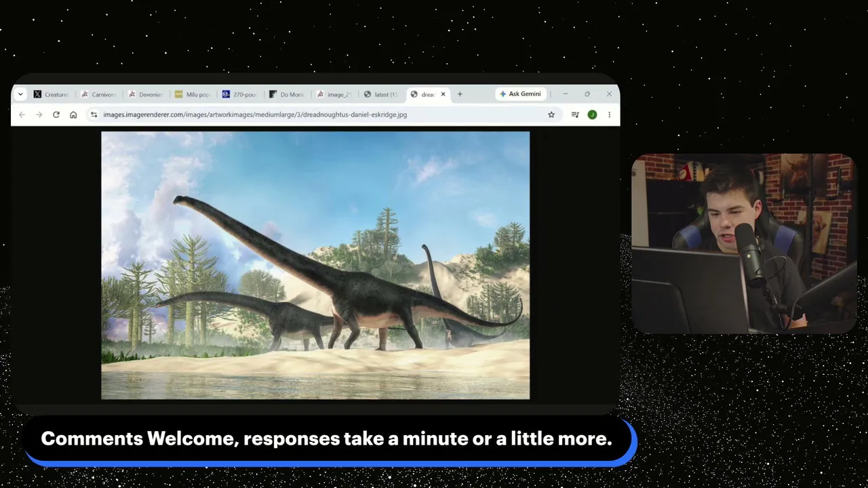Open the green profile avatar menu
Viewport: 868px width, 488px height.
pos(592,115)
